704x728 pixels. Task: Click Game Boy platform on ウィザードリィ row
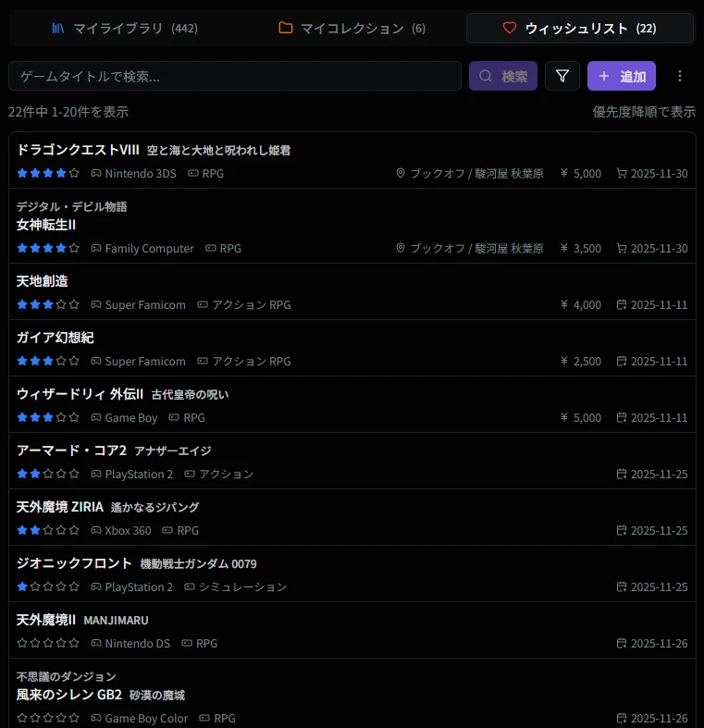click(131, 418)
